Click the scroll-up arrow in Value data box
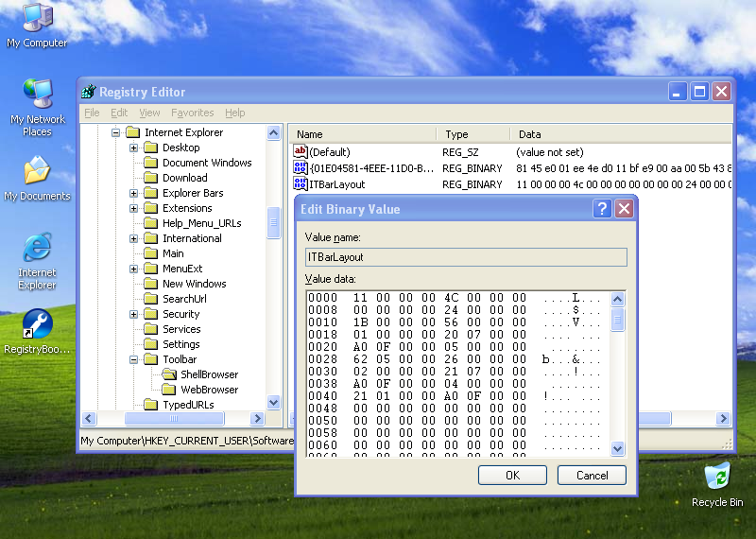The width and height of the screenshot is (756, 539). pos(618,299)
